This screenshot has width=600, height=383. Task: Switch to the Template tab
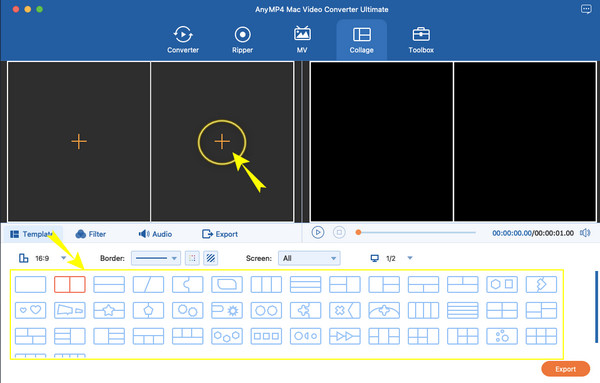(32, 234)
